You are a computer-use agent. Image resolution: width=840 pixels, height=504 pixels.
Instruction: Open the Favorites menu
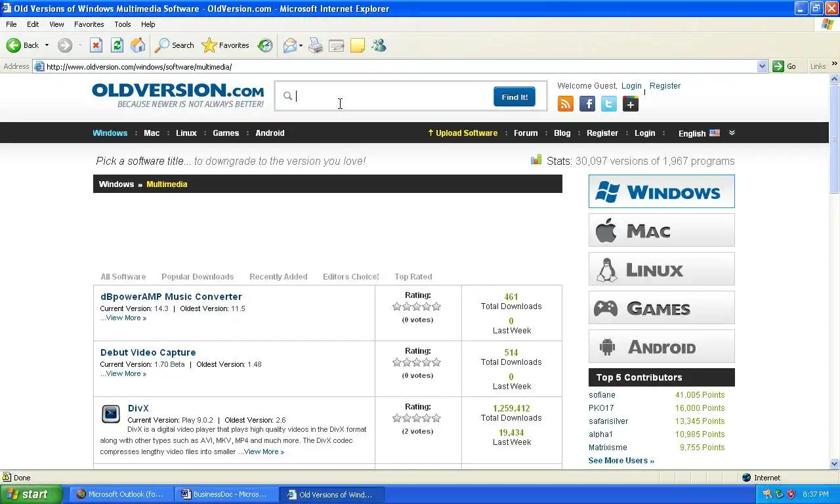89,24
